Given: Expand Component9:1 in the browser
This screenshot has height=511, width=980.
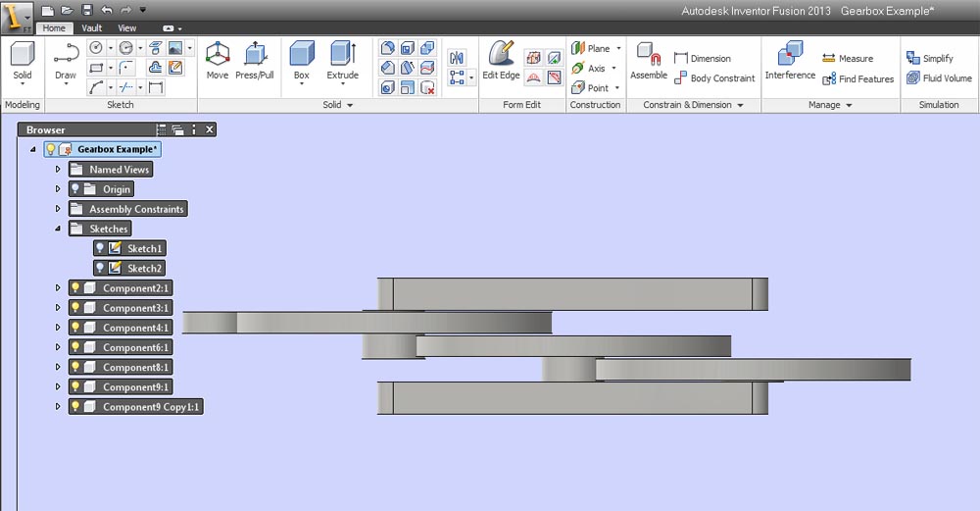Looking at the screenshot, I should (58, 386).
